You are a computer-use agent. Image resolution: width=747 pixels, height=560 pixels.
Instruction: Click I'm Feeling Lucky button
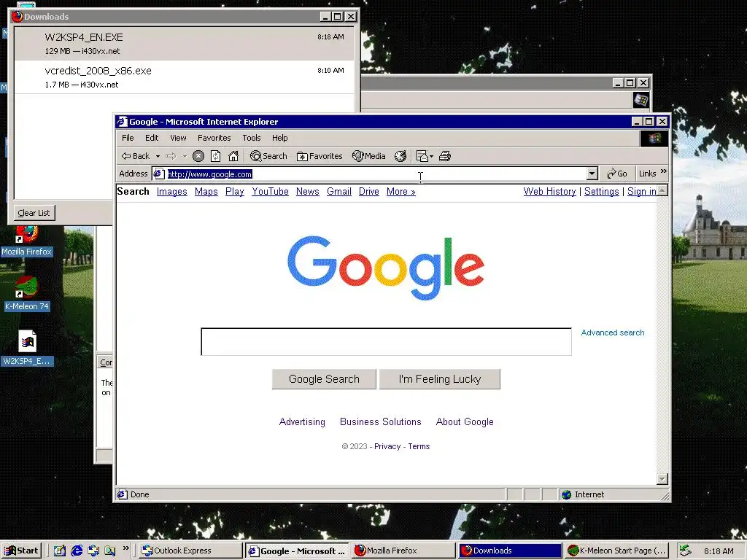(x=440, y=379)
